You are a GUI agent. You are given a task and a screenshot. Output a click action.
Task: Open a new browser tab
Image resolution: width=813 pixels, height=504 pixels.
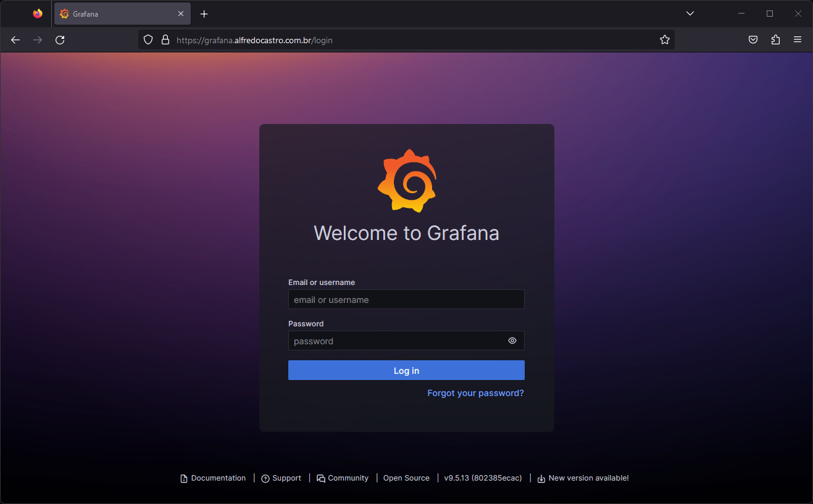click(x=204, y=14)
